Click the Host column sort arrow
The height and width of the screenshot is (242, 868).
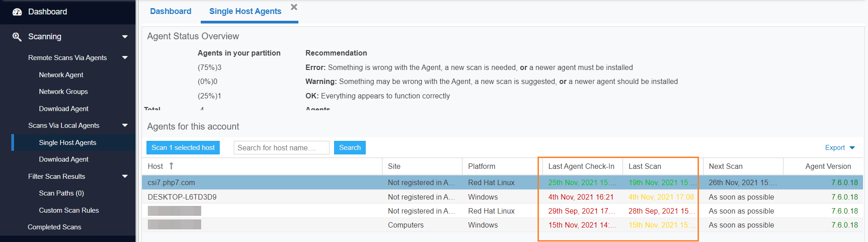[x=171, y=166]
